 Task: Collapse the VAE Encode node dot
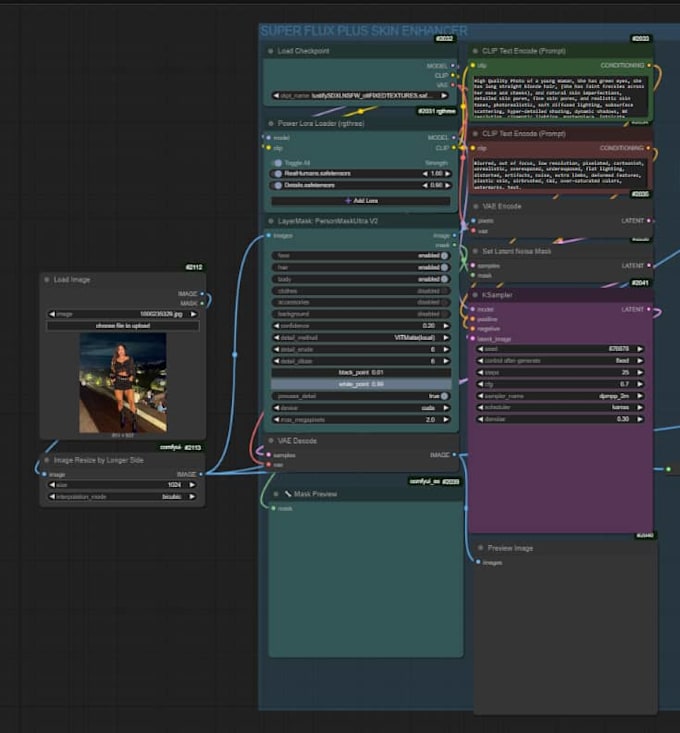coord(476,206)
